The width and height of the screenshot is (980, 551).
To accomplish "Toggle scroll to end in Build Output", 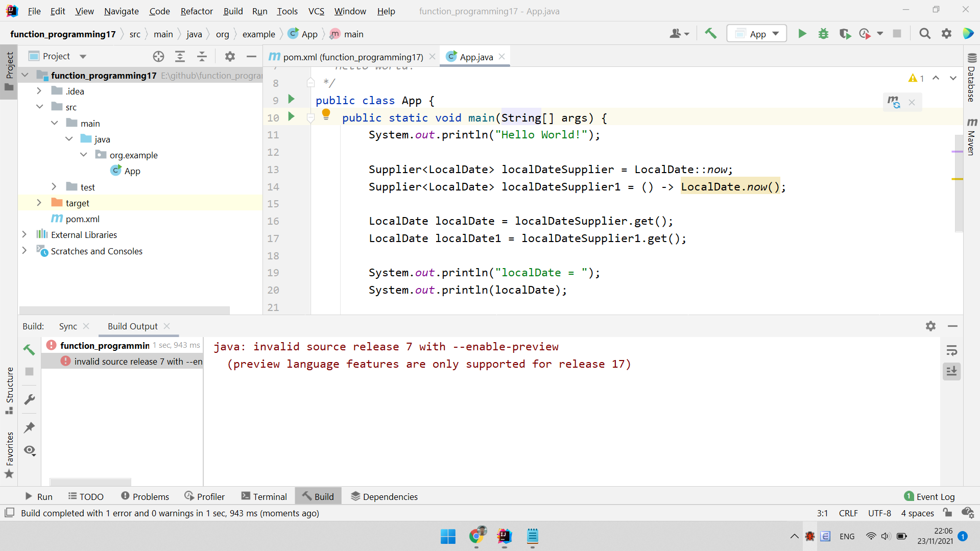I will point(951,371).
